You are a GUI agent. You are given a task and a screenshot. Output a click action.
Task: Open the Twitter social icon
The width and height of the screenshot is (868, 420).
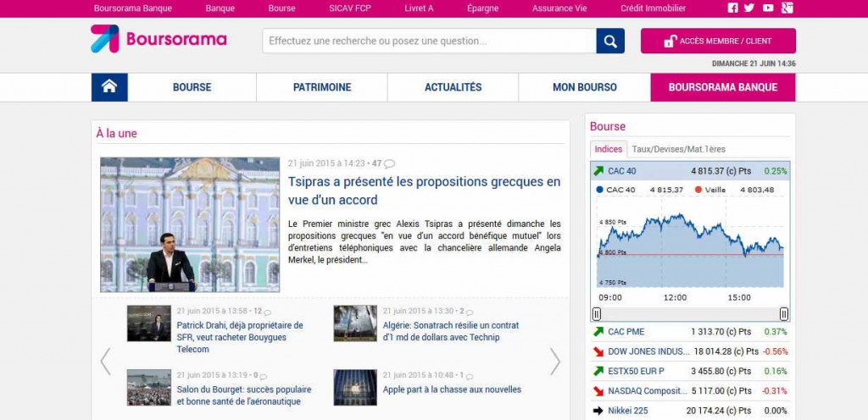click(749, 8)
